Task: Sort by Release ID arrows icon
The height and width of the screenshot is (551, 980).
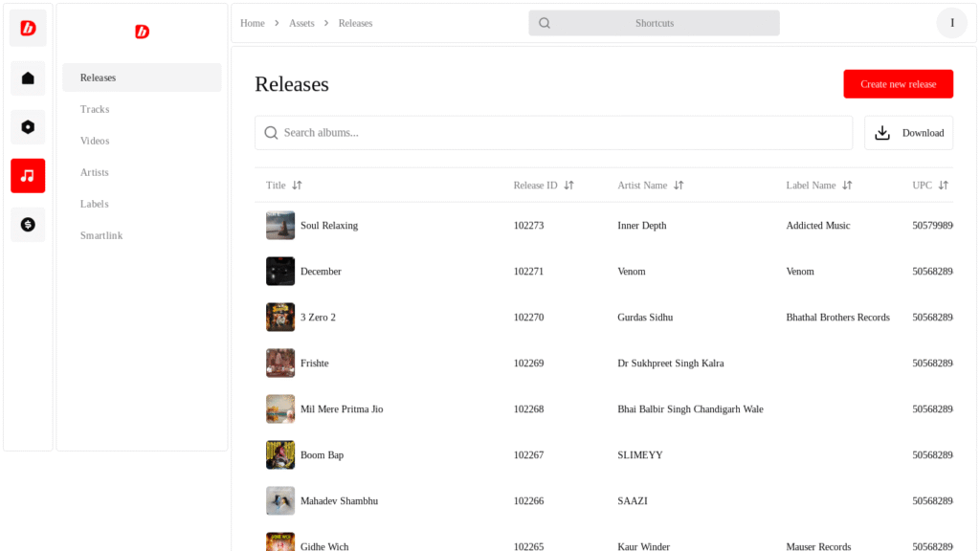Action: click(568, 185)
